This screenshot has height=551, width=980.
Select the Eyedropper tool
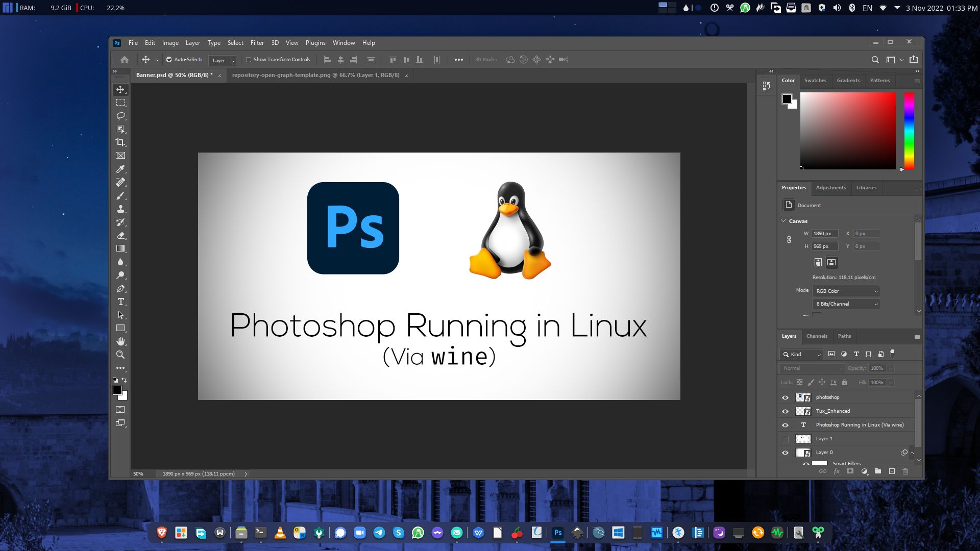[x=121, y=169]
